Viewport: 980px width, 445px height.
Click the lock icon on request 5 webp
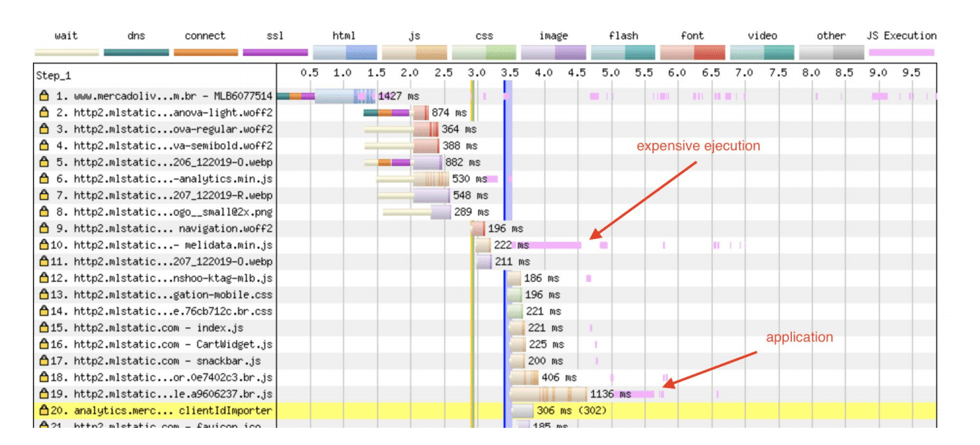44,162
